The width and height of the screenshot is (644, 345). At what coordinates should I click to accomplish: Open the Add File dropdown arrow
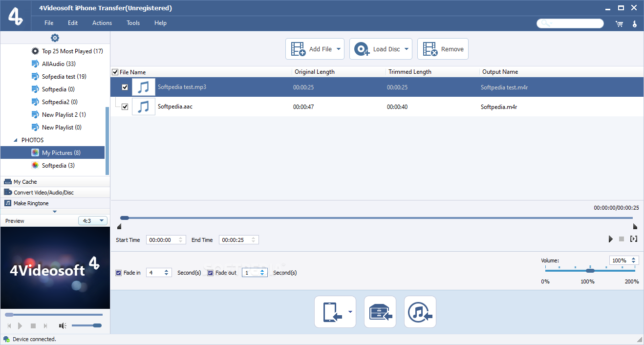coord(339,49)
